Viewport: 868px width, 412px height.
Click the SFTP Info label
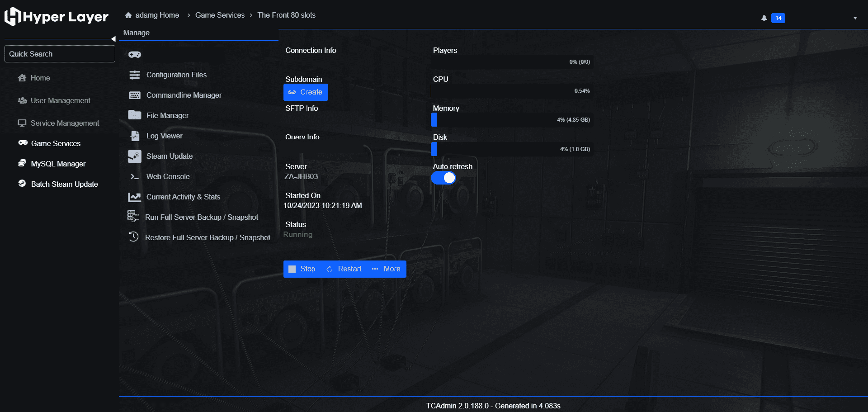(302, 109)
